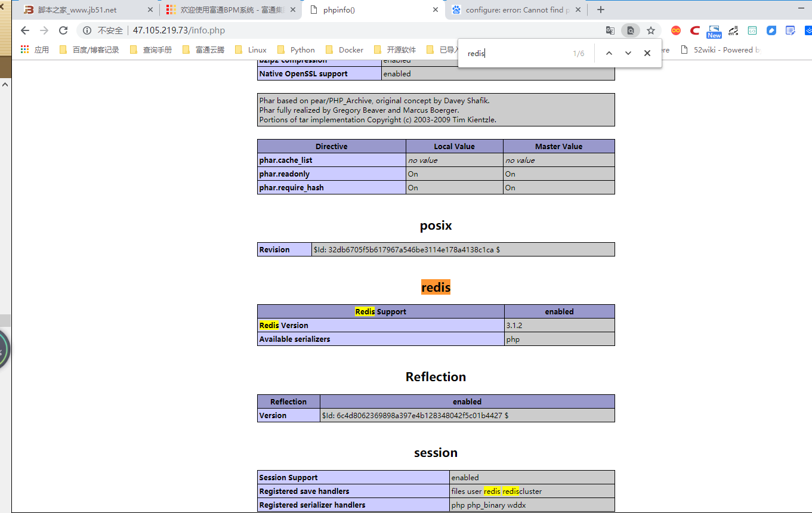Viewport: 812px width, 513px height.
Task: Click the session section heading
Action: tap(436, 452)
